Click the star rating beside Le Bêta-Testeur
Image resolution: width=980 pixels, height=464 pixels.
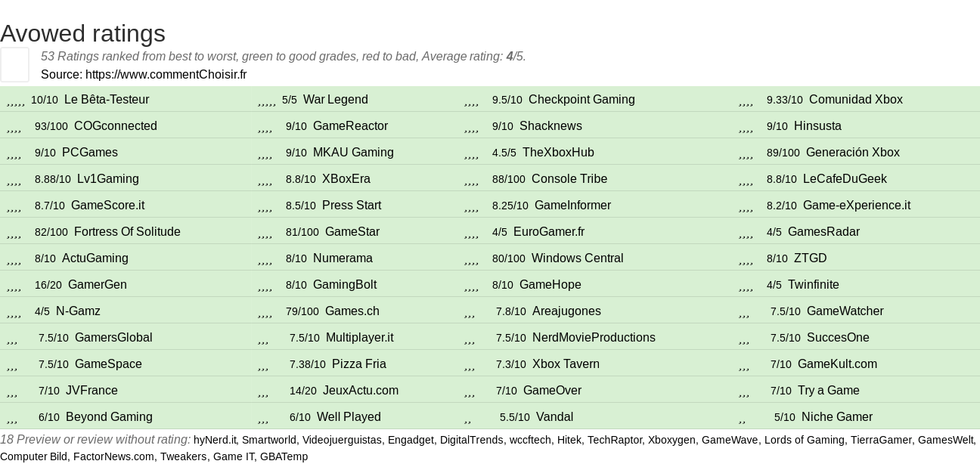point(16,101)
